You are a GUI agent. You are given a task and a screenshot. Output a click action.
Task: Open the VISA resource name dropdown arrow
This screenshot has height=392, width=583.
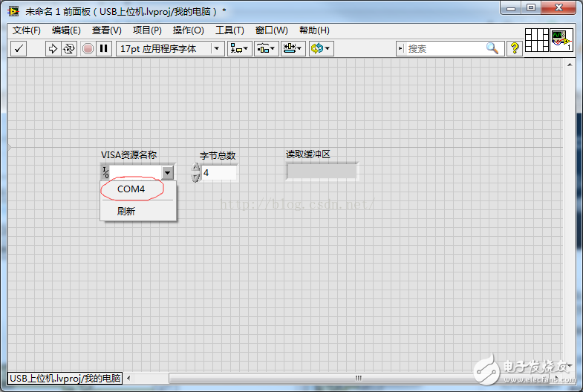[x=168, y=173]
